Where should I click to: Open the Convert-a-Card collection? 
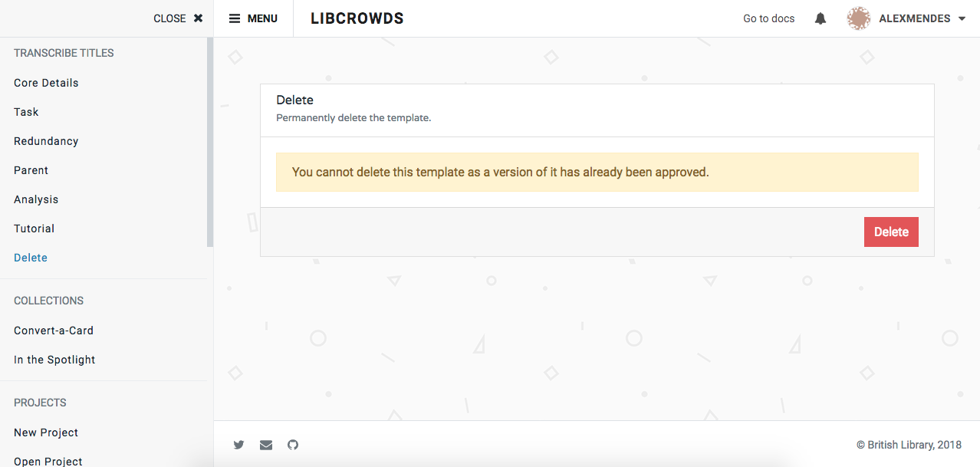(x=53, y=330)
